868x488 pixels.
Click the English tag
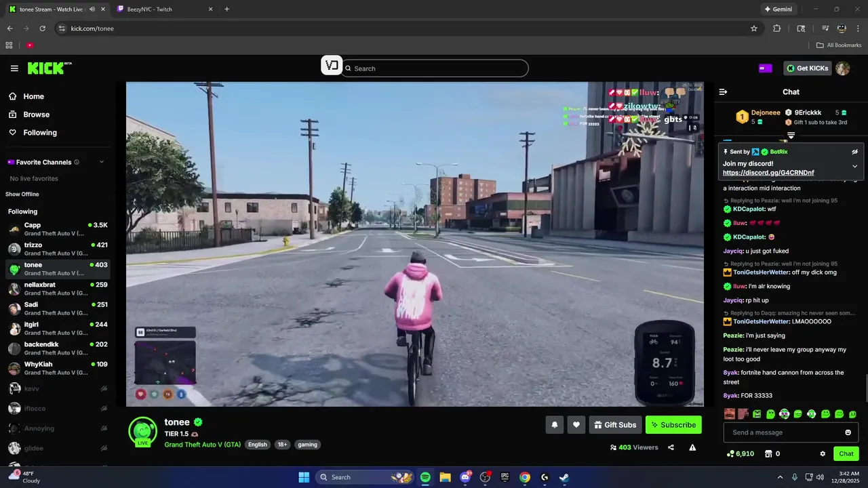click(258, 445)
